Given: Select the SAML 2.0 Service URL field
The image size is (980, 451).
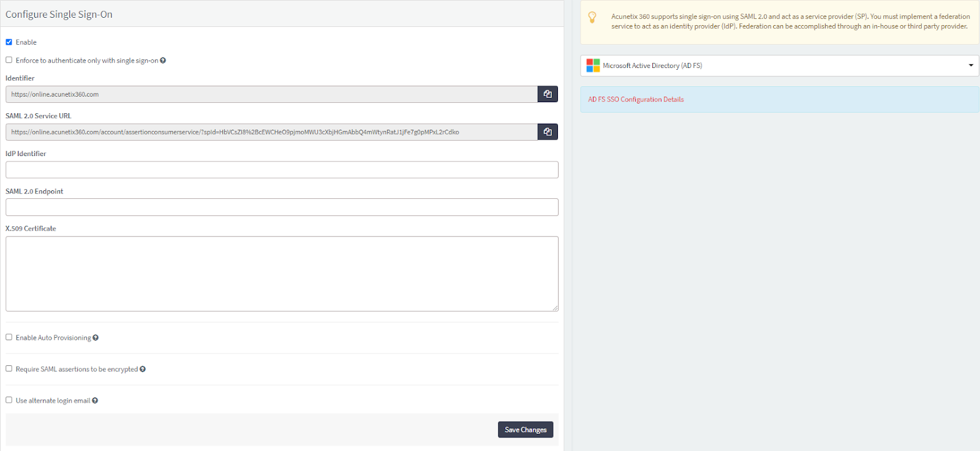Looking at the screenshot, I should [271, 132].
